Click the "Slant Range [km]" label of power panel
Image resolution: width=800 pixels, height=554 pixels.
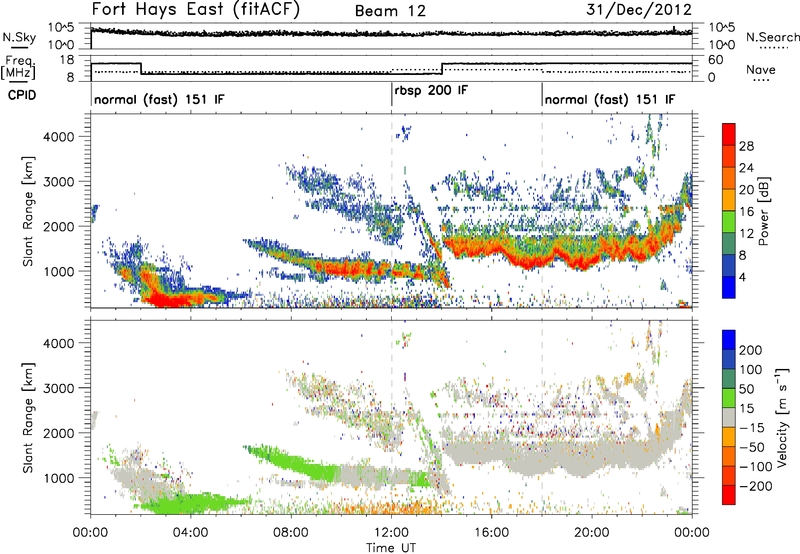pyautogui.click(x=28, y=211)
